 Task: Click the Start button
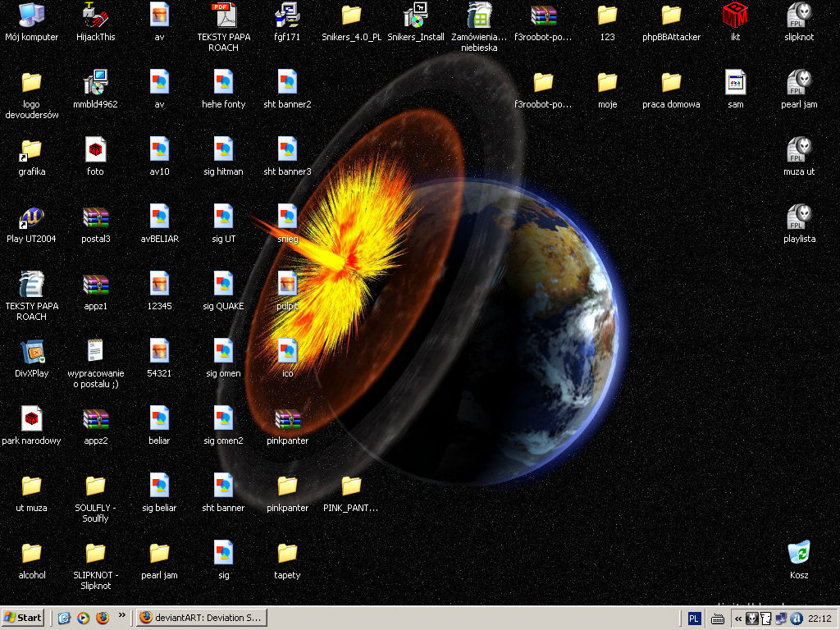(x=22, y=618)
